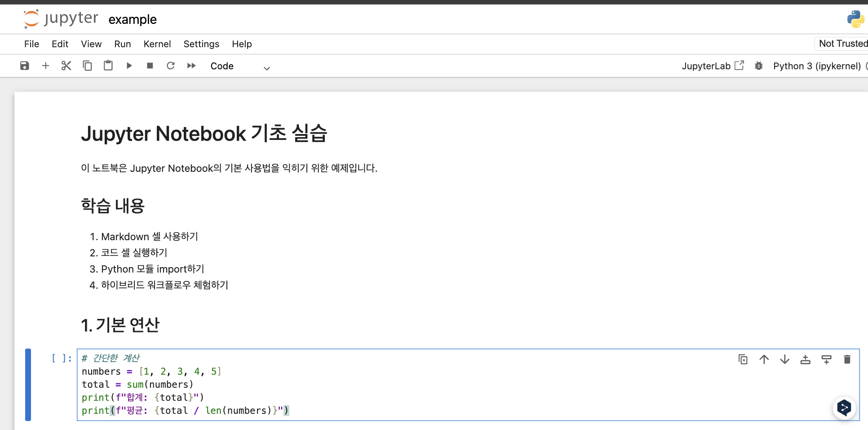Click the '학습 내용' heading
Image resolution: width=868 pixels, height=430 pixels.
pos(113,206)
